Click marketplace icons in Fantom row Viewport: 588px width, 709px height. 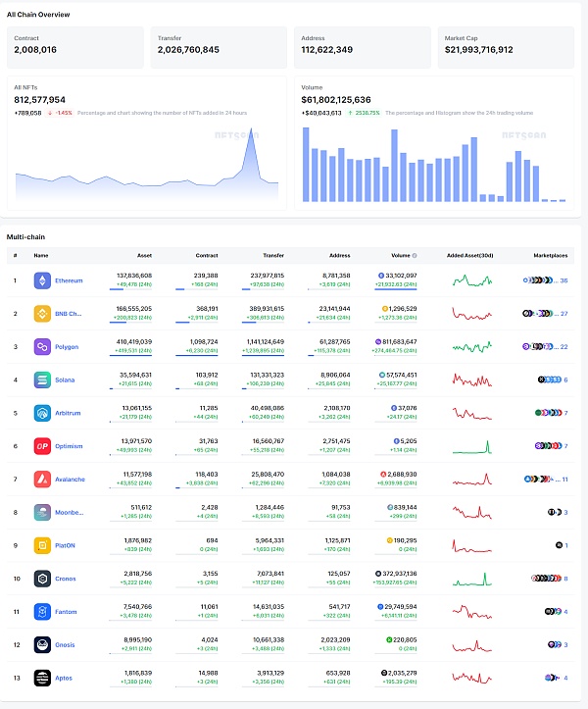pos(553,612)
